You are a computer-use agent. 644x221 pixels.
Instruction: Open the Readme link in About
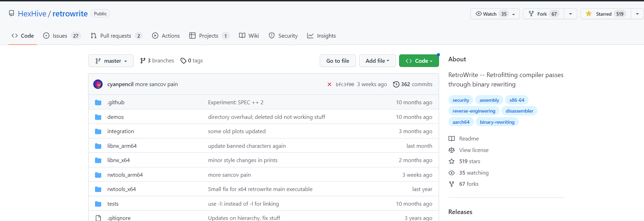point(464,138)
